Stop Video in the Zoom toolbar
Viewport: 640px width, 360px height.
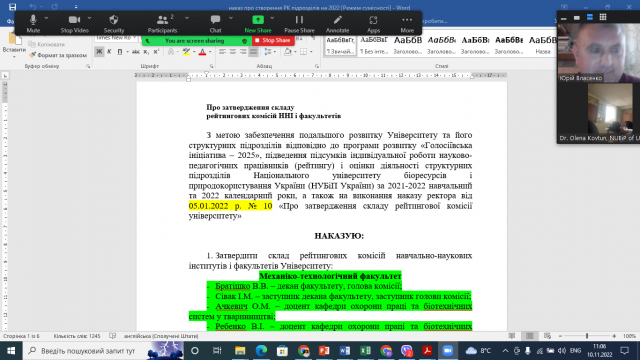[74, 23]
